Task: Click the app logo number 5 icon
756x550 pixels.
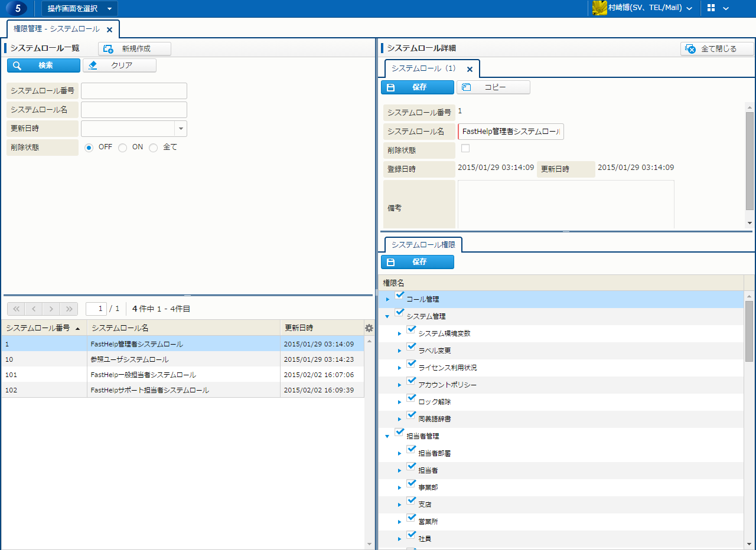Action: pos(17,8)
